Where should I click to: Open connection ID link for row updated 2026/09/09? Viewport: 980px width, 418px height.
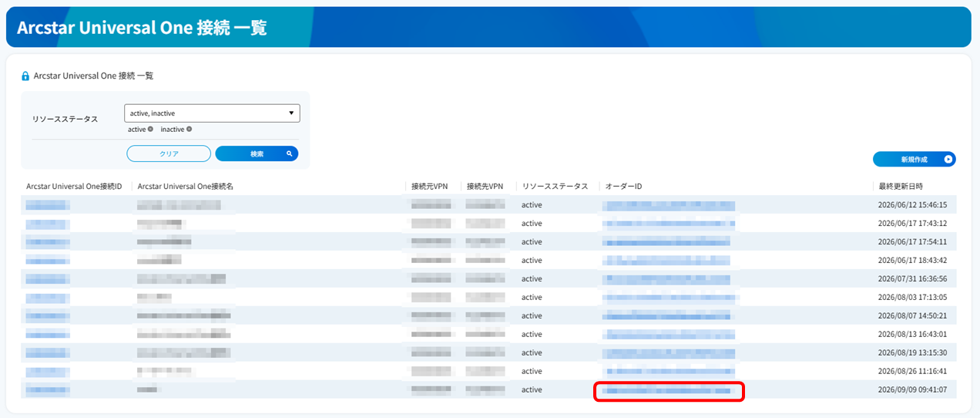click(48, 390)
